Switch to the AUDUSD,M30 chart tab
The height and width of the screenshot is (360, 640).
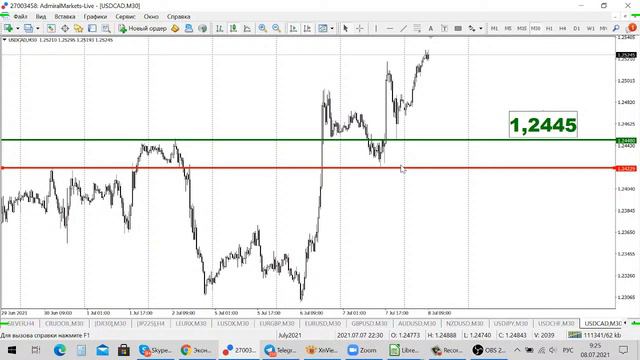coord(417,323)
